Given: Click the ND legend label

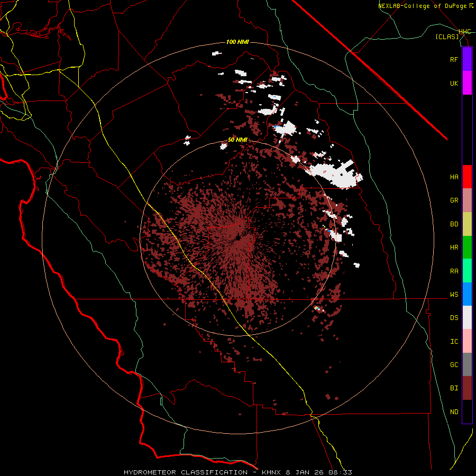Looking at the screenshot, I should pos(454,412).
